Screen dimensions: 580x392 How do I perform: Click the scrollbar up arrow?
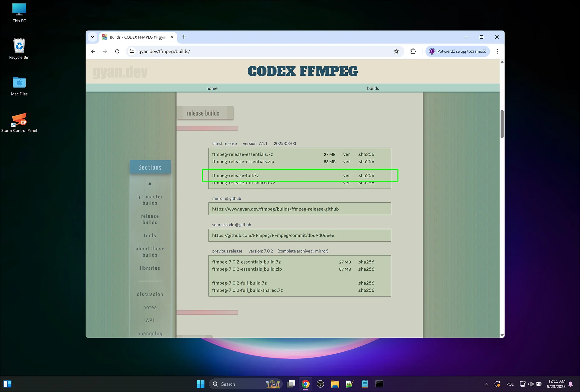502,62
